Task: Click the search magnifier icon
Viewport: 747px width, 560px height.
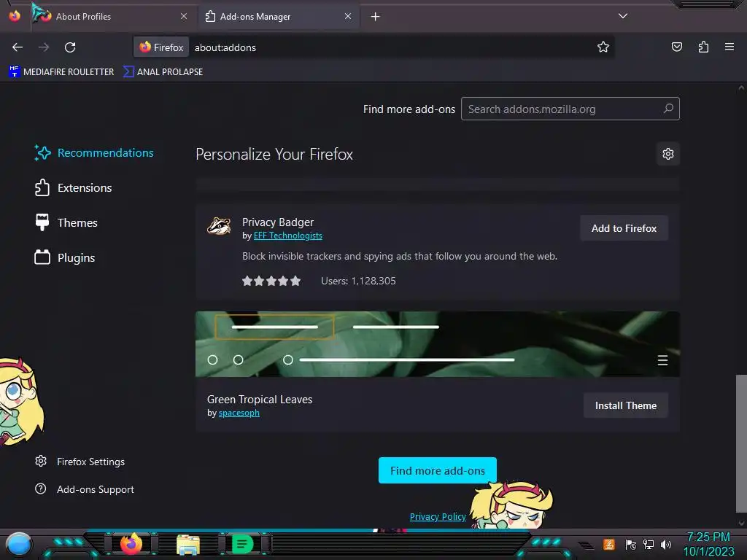Action: [668, 109]
